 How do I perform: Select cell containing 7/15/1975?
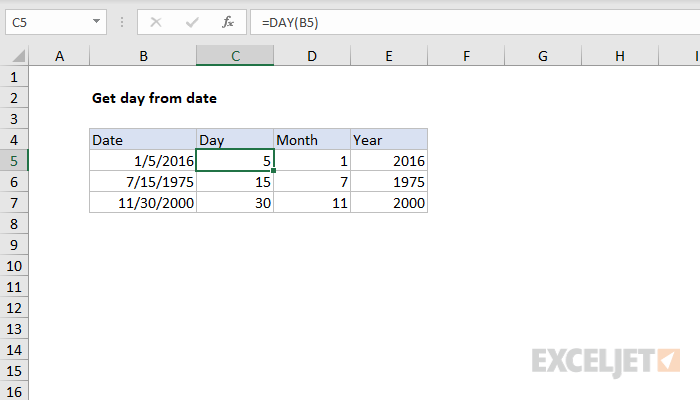point(143,182)
